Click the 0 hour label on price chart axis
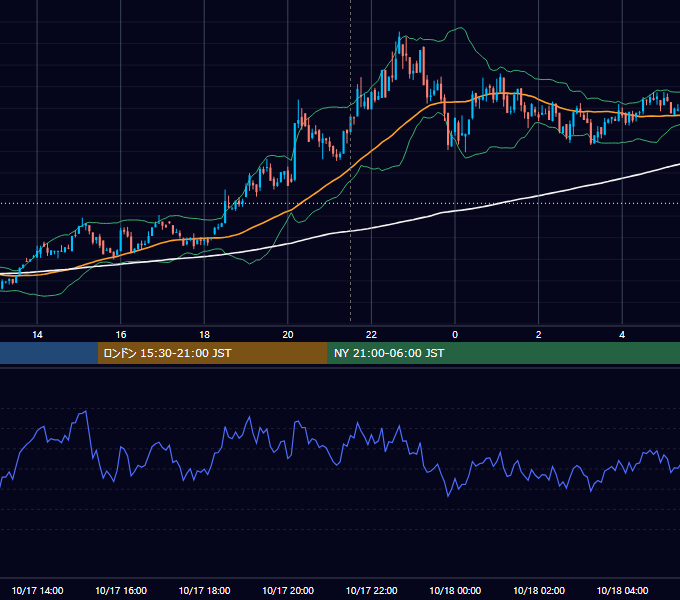Screen dimensions: 680x600 click(455, 335)
